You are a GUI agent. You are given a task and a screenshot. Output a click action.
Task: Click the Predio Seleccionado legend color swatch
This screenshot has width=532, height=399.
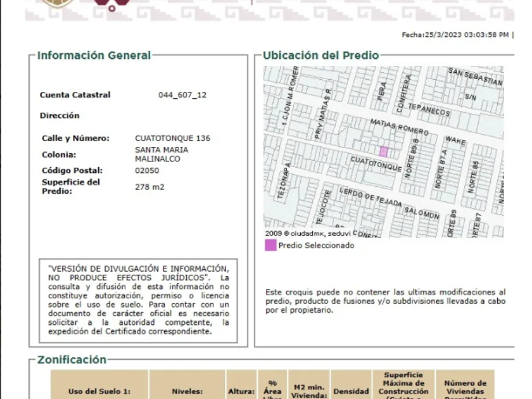coord(270,245)
